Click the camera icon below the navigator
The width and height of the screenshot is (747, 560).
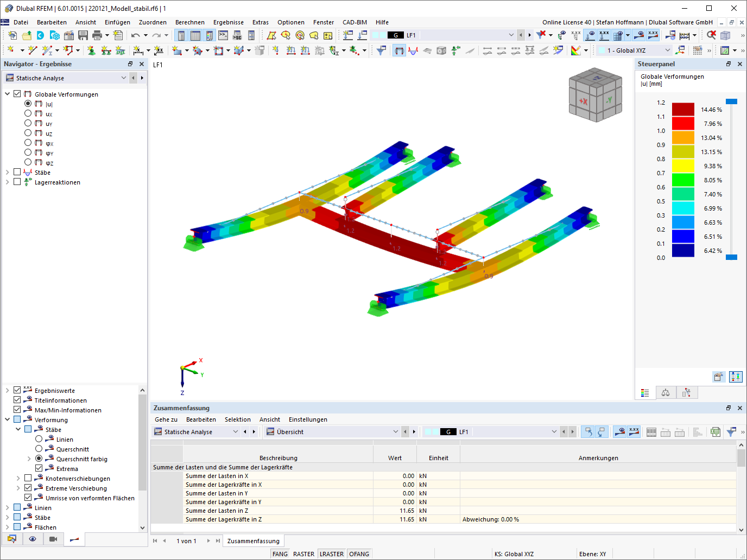pos(52,539)
